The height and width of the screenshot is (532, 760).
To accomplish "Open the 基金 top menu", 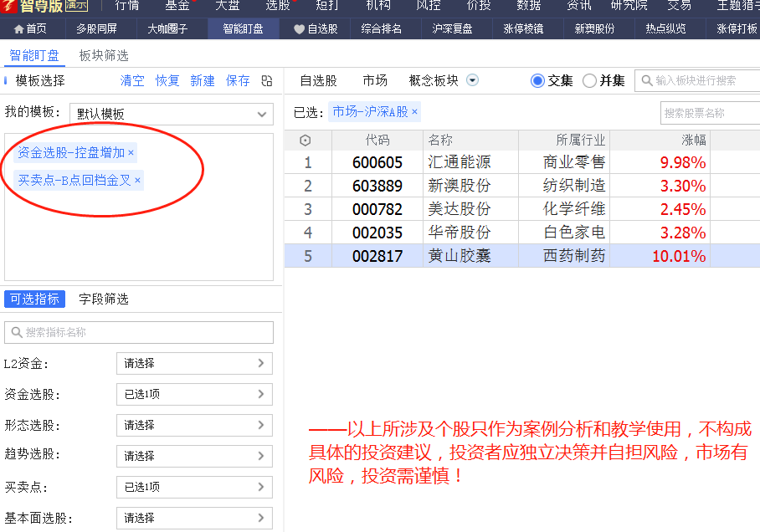I will point(177,5).
